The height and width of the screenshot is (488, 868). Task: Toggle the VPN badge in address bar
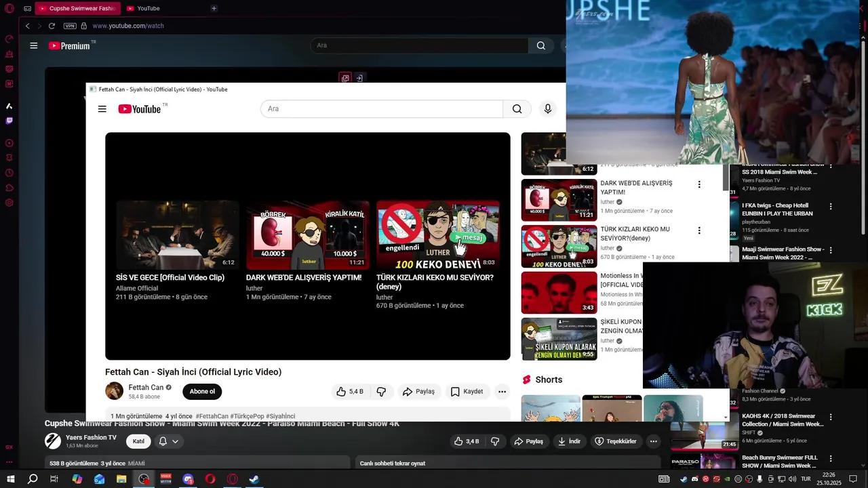click(70, 26)
